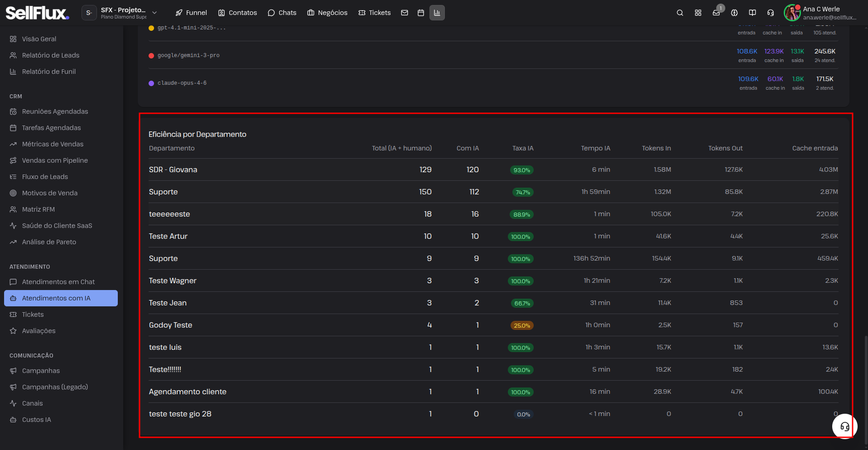Open Métricas de Vendas
Screen dimensions: 868x450
tap(61, 144)
